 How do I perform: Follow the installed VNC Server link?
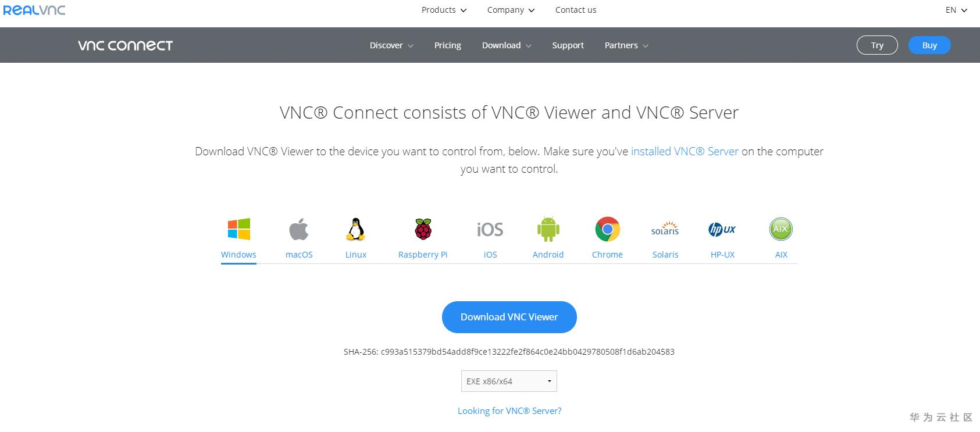685,151
